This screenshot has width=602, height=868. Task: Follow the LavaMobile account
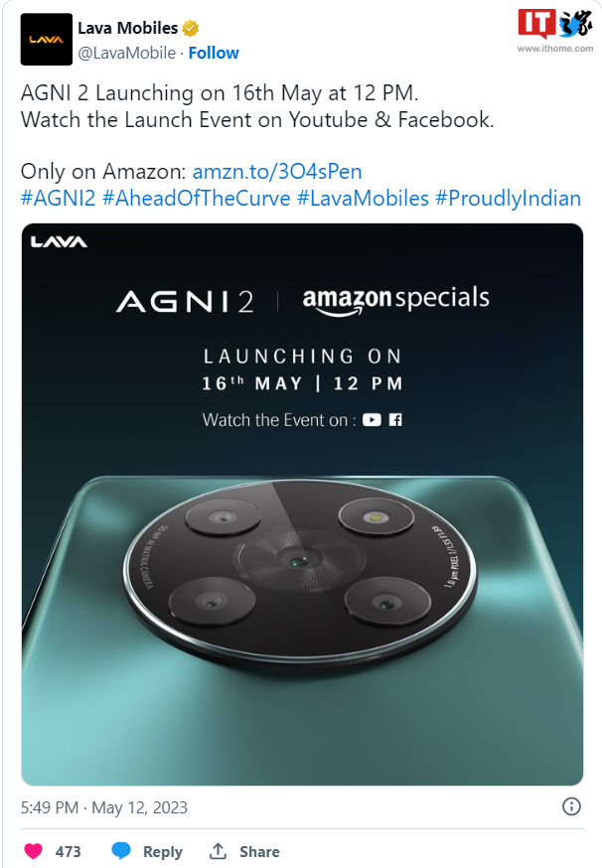(x=214, y=54)
